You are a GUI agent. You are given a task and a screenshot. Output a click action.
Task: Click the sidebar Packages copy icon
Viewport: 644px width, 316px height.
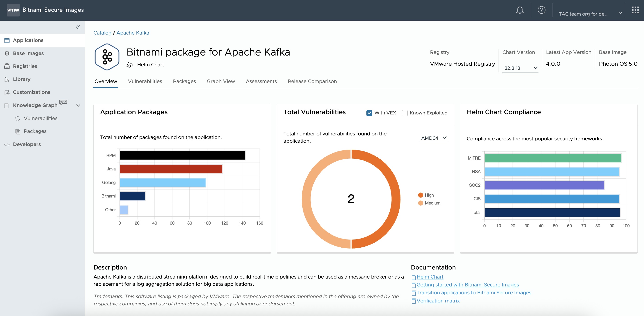[18, 132]
